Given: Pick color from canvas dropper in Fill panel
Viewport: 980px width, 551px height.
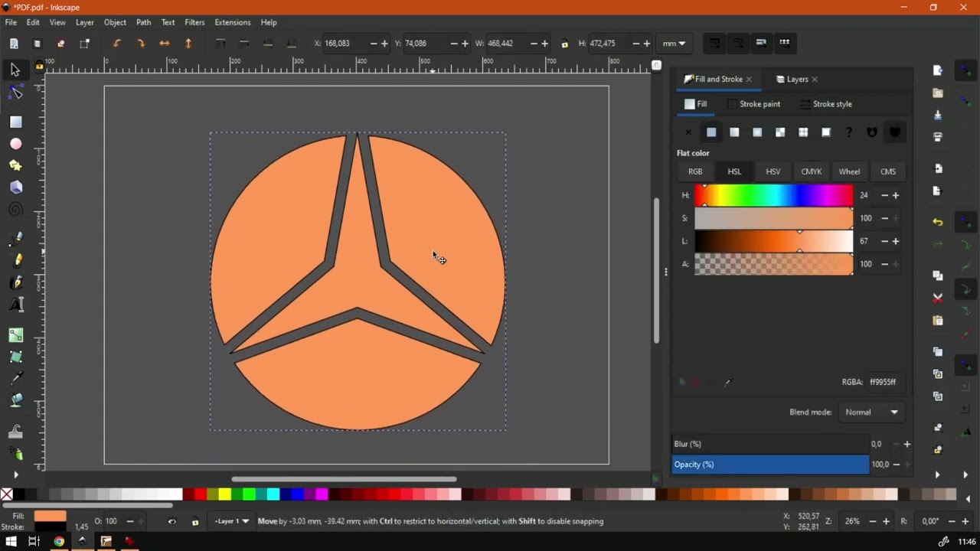Looking at the screenshot, I should point(728,382).
